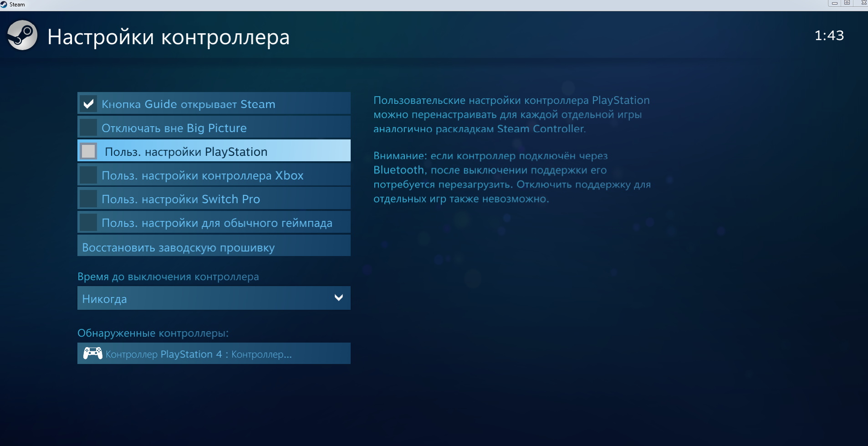Viewport: 868px width, 446px height.
Task: Click the 'Время до выключения контроллера' label
Action: click(x=168, y=277)
